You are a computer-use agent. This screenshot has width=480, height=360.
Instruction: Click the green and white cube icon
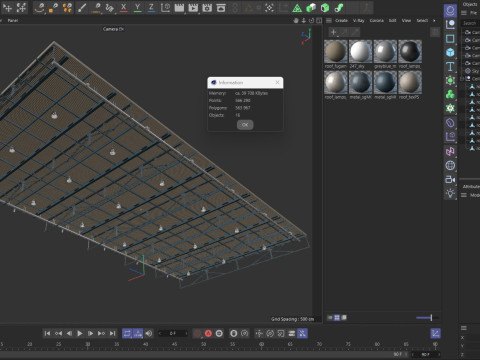(x=311, y=8)
